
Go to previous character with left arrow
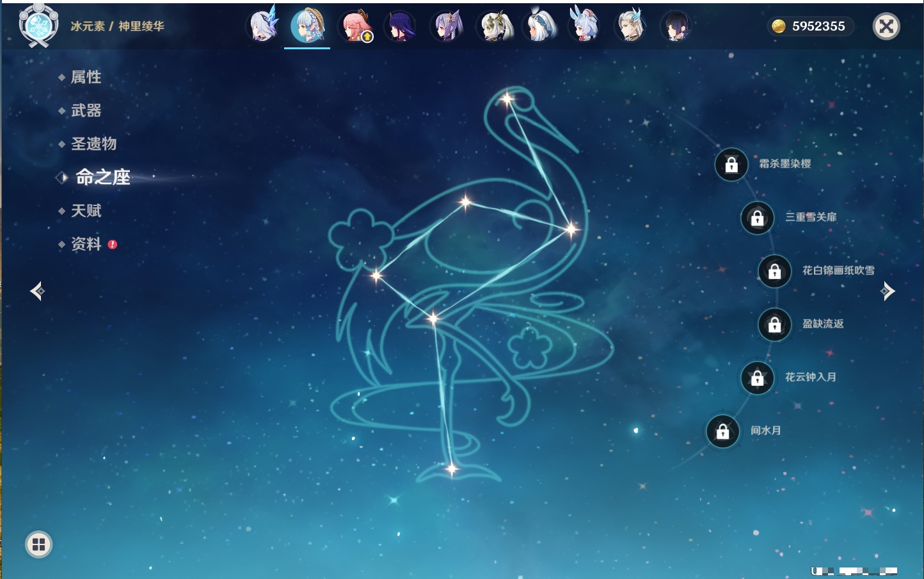pyautogui.click(x=37, y=291)
